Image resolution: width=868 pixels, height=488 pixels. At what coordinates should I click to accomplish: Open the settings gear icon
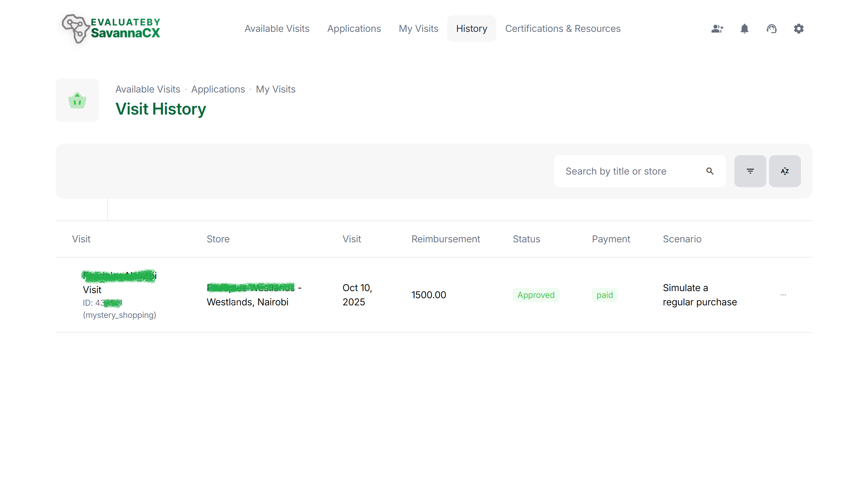[799, 28]
